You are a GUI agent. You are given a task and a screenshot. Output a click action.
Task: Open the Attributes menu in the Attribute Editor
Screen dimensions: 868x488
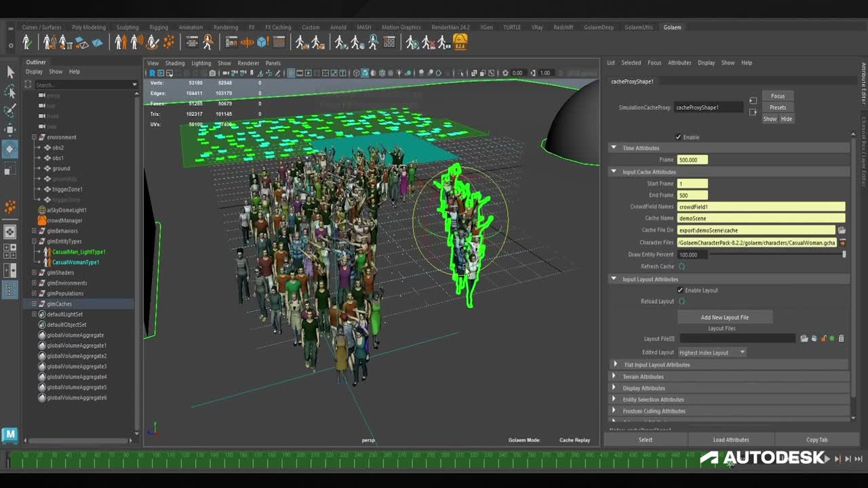click(x=679, y=62)
